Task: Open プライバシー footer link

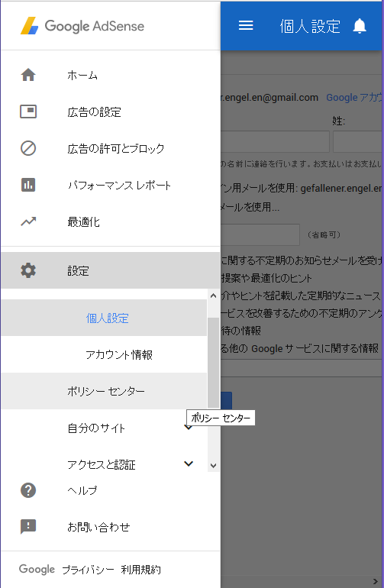Action: pyautogui.click(x=88, y=570)
